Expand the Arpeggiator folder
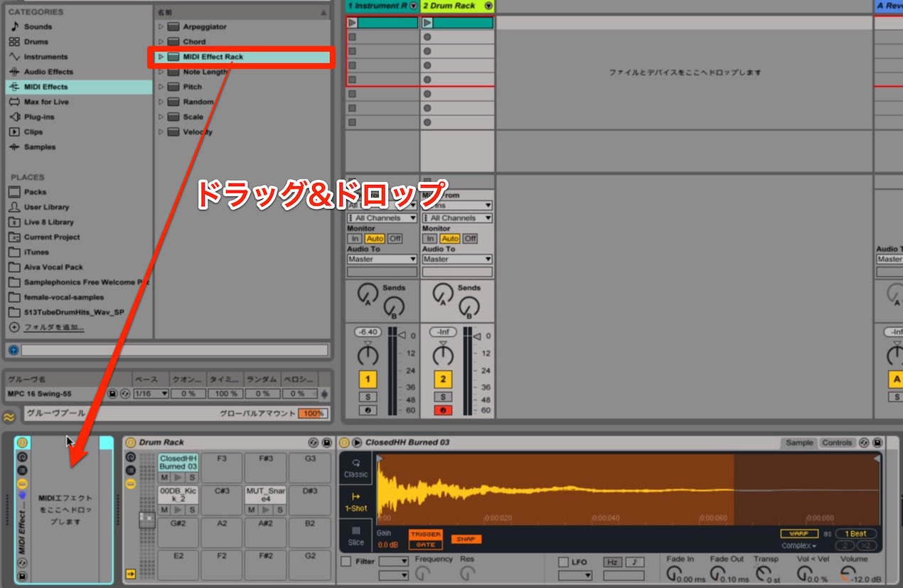 click(161, 26)
